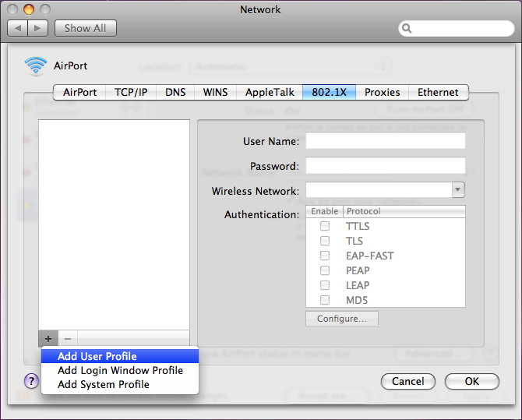Click the back navigation arrow

[x=18, y=28]
